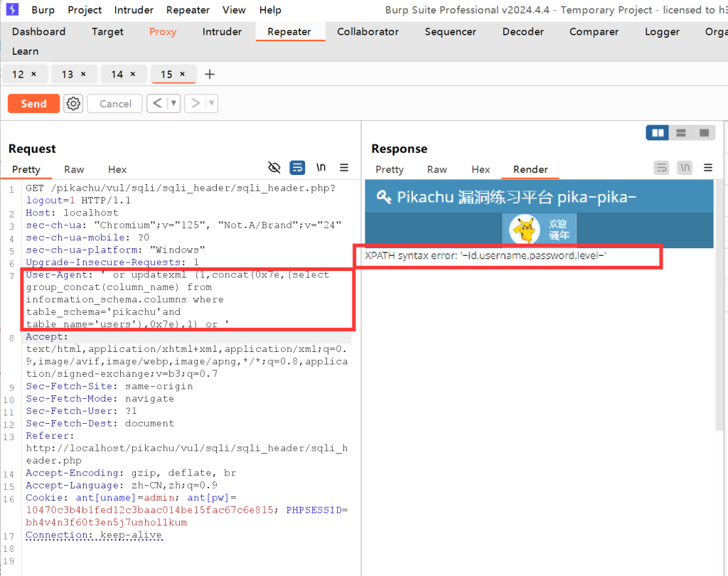The height and width of the screenshot is (576, 728).
Task: Switch to Logger tab
Action: tap(662, 31)
